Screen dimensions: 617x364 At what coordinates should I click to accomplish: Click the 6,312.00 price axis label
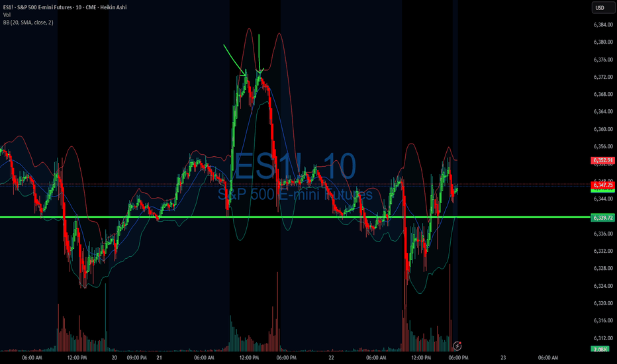coord(603,338)
